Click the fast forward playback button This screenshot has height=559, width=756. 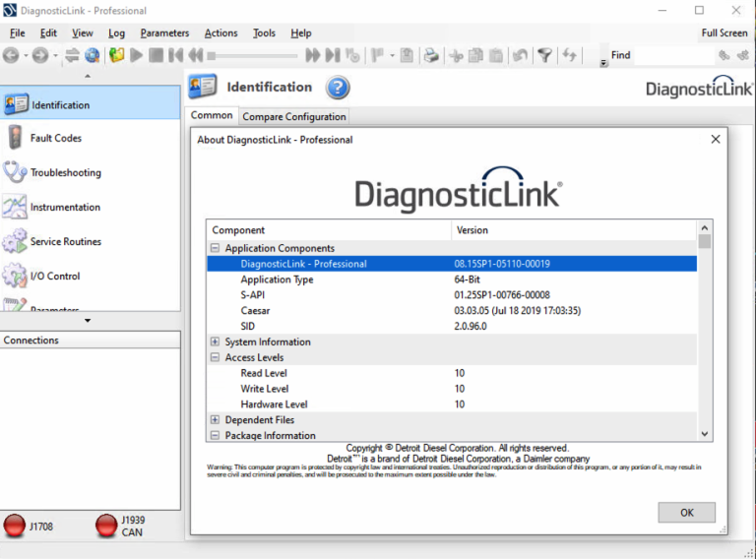click(312, 55)
